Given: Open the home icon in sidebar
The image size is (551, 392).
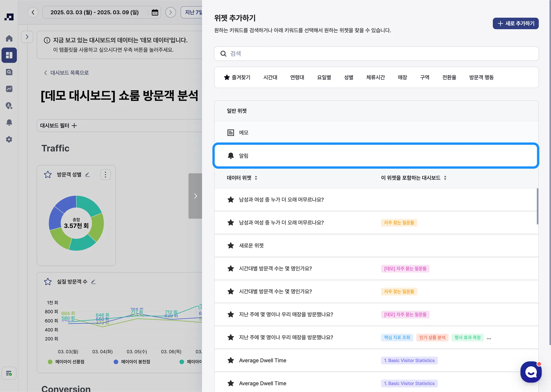Looking at the screenshot, I should point(9,38).
